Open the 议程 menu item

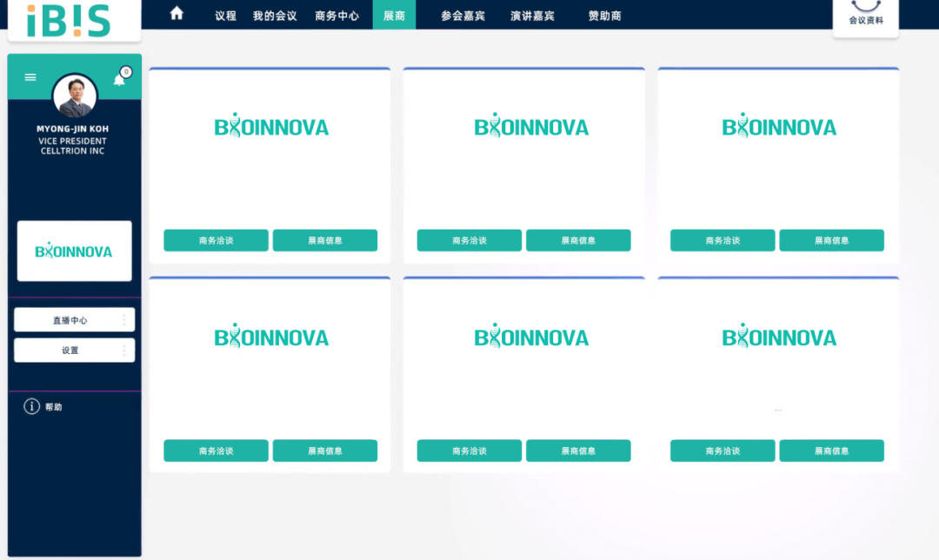[x=226, y=17]
